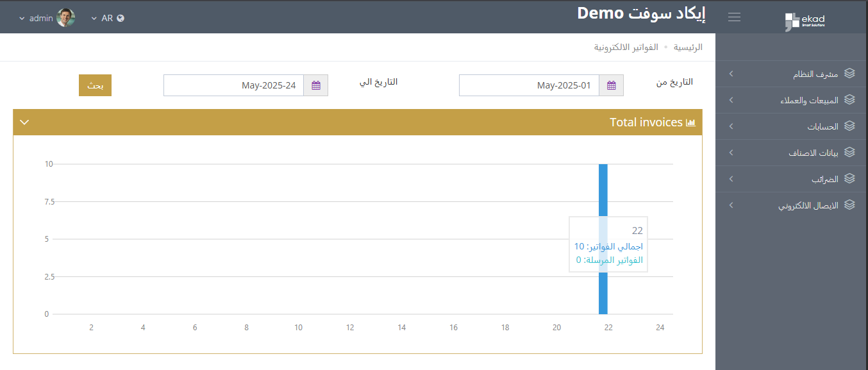Expand the مشرف النظام menu chevron

point(731,74)
